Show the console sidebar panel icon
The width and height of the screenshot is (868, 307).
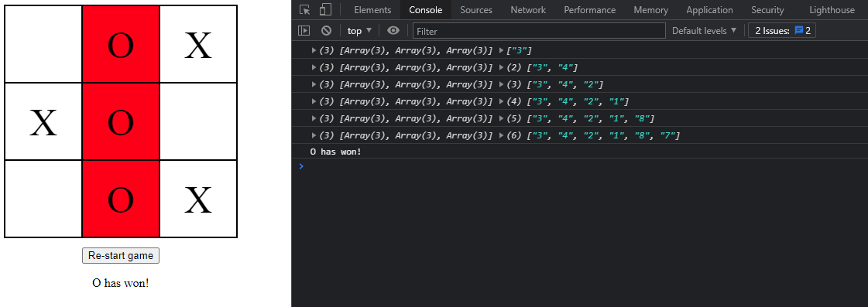pos(304,30)
